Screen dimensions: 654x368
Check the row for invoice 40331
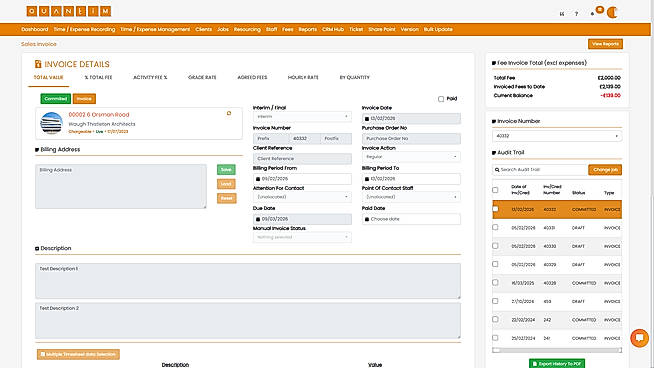(495, 227)
